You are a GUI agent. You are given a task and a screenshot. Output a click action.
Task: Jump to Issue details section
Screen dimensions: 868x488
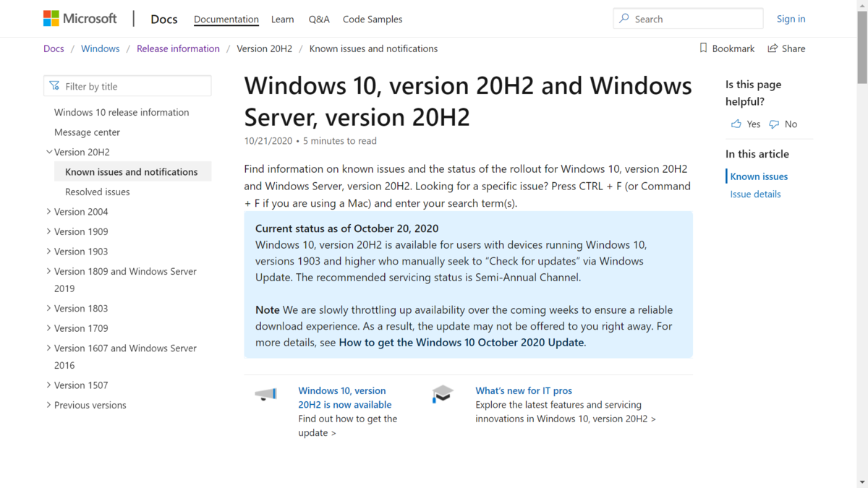click(x=755, y=194)
